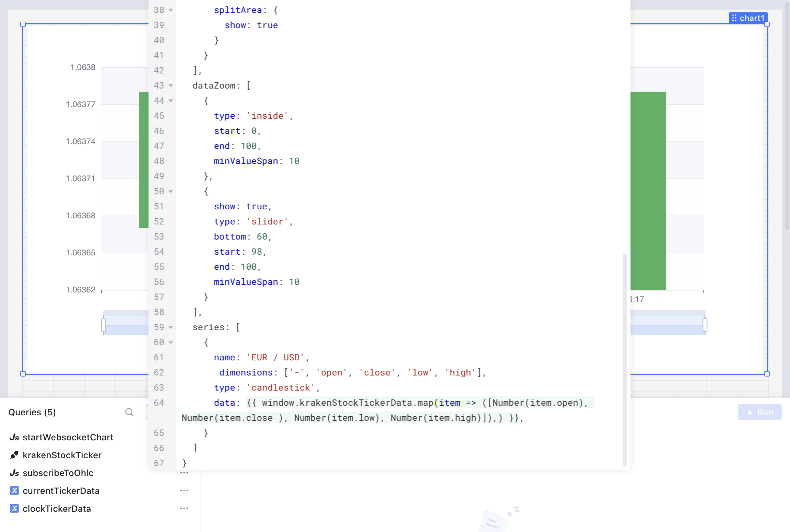
Task: Click the krakenStockTicker websocket plug icon
Action: (14, 455)
